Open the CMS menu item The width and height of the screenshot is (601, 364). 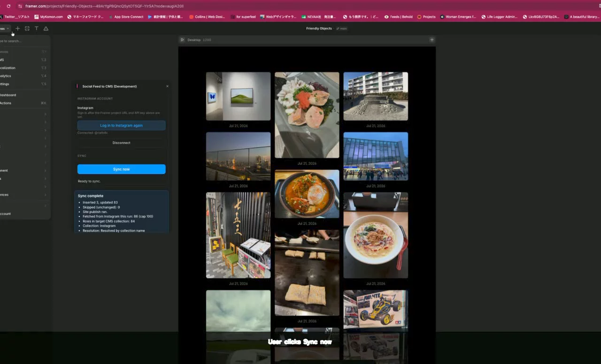coord(23,60)
